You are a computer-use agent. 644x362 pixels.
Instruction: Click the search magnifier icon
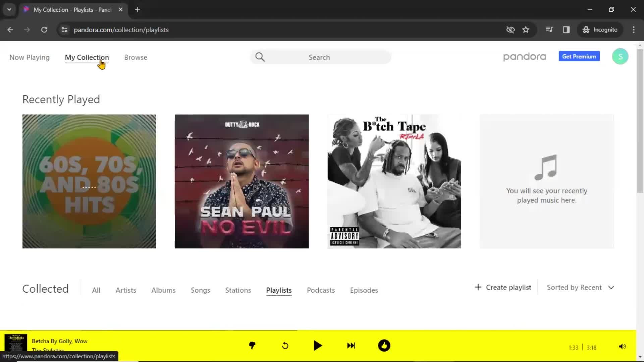(261, 57)
